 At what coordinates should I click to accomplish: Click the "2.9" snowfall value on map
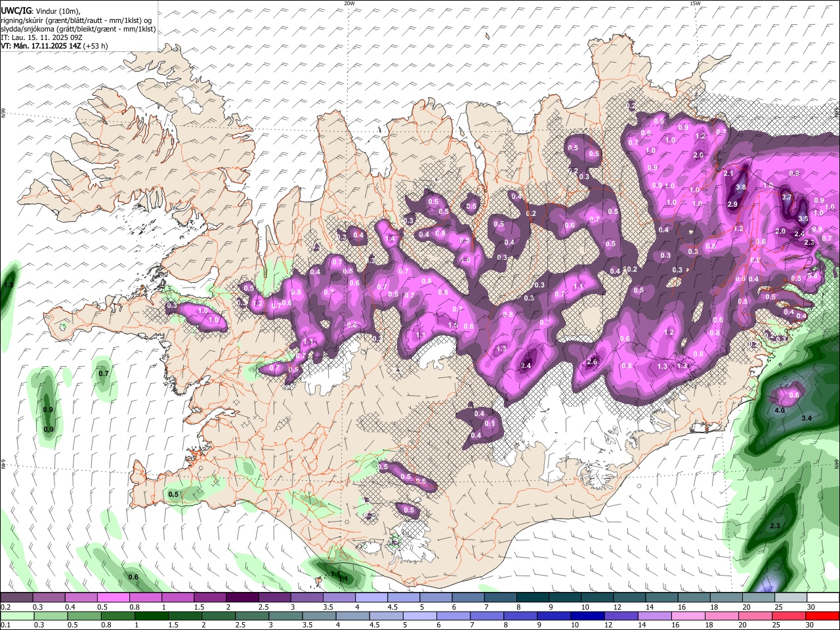click(732, 204)
